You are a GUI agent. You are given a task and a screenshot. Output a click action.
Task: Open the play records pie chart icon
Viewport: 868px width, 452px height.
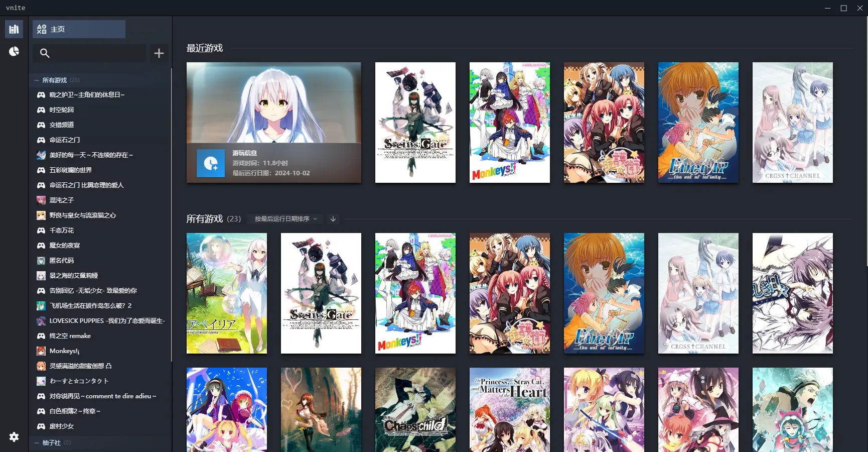coord(14,51)
